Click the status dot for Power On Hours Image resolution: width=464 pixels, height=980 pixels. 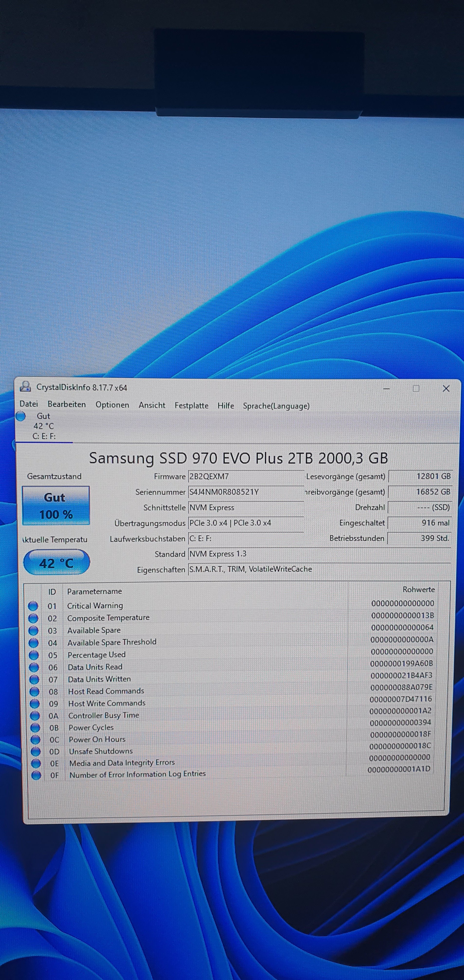36,740
